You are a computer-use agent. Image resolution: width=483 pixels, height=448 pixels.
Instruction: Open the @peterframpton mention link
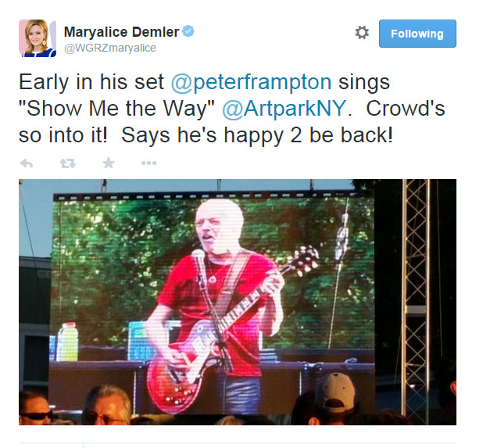pyautogui.click(x=251, y=83)
